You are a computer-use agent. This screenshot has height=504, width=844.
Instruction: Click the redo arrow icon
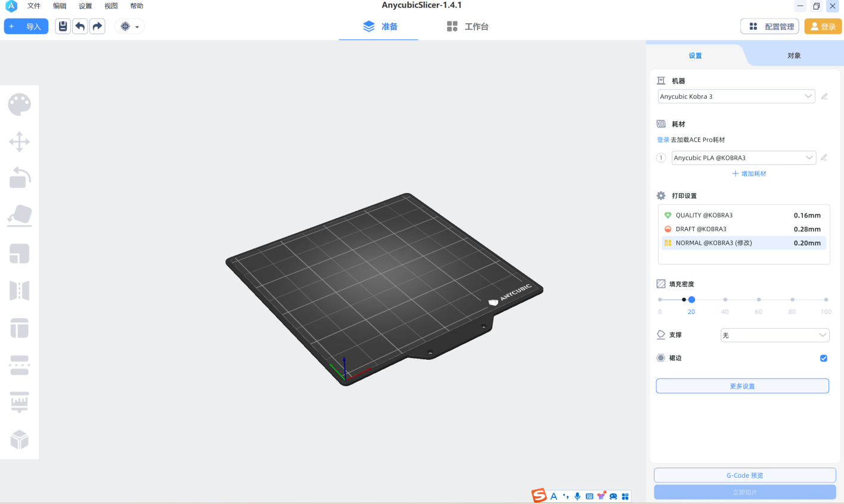(97, 26)
